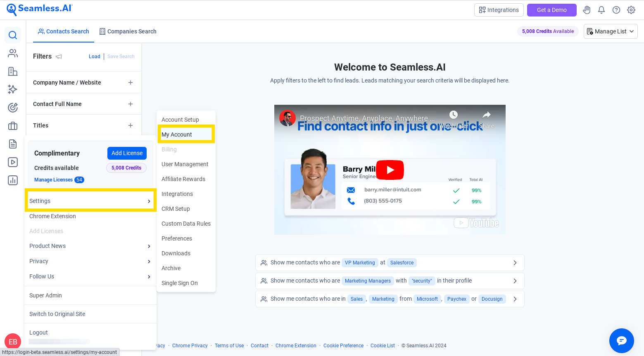Open notifications bell icon
This screenshot has height=356, width=644.
click(601, 10)
